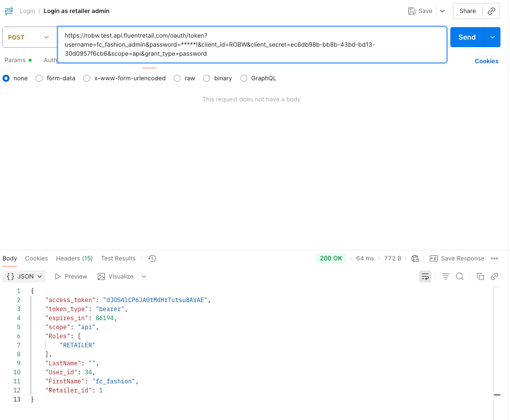The height and width of the screenshot is (420, 510).
Task: Expand the Save options chevron
Action: pos(442,11)
